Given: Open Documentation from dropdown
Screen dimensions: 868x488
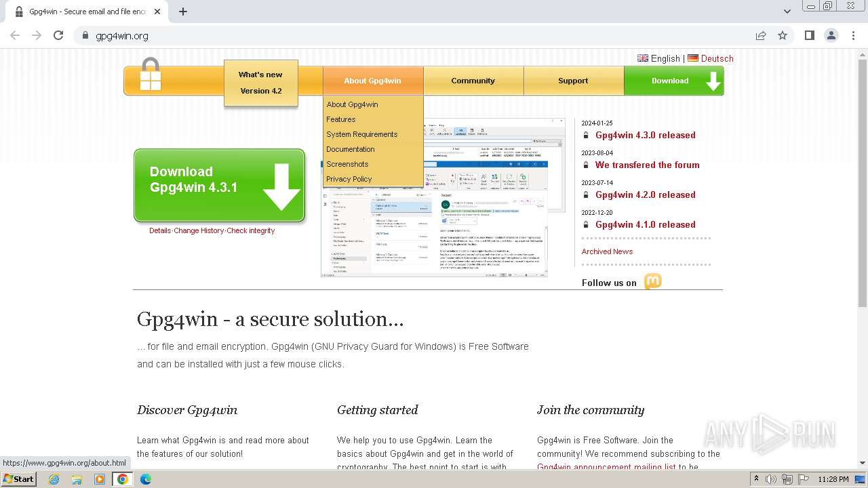Looking at the screenshot, I should pyautogui.click(x=350, y=149).
